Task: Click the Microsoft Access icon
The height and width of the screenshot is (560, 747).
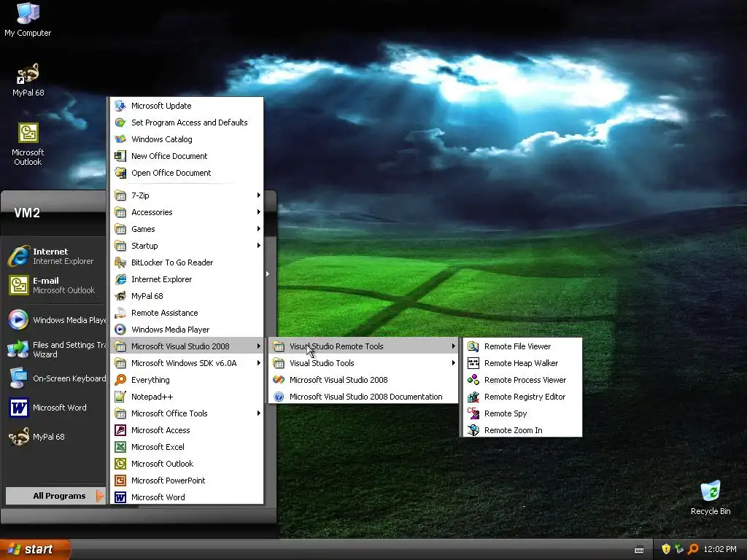Action: pos(120,430)
